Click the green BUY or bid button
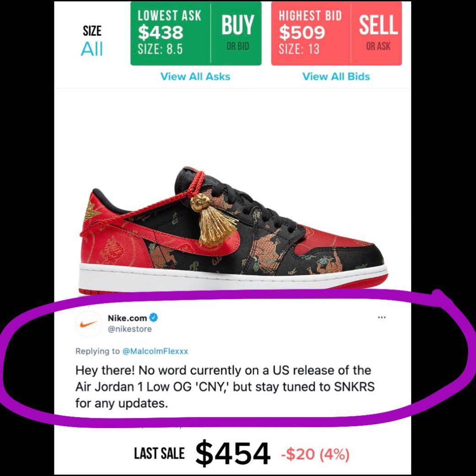The width and height of the screenshot is (476, 476). pos(236,33)
